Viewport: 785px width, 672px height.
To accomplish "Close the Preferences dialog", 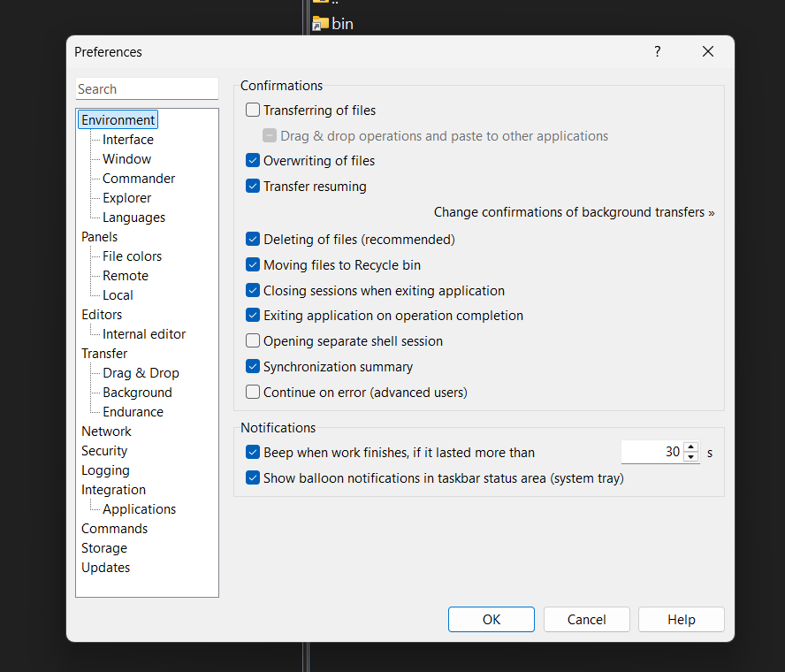I will click(707, 52).
